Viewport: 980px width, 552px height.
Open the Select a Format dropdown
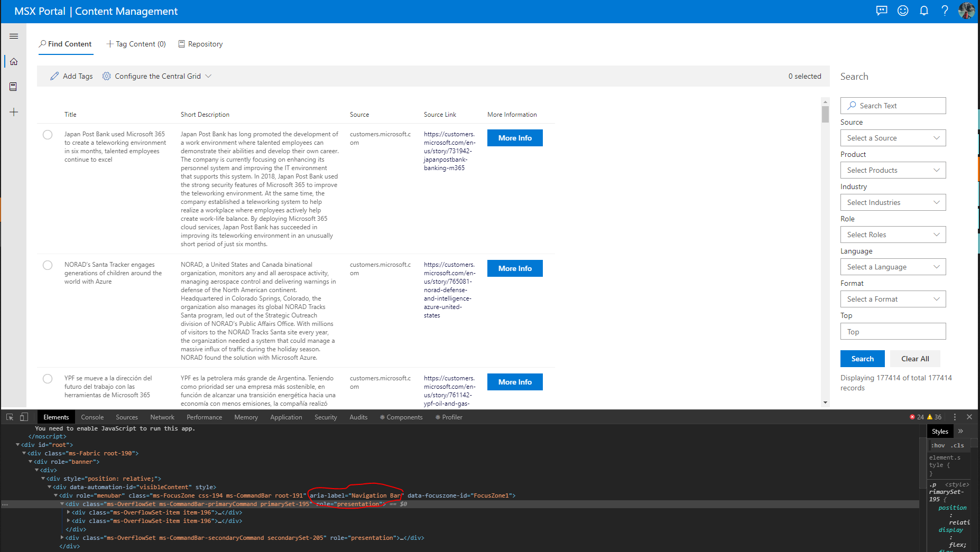pyautogui.click(x=893, y=299)
